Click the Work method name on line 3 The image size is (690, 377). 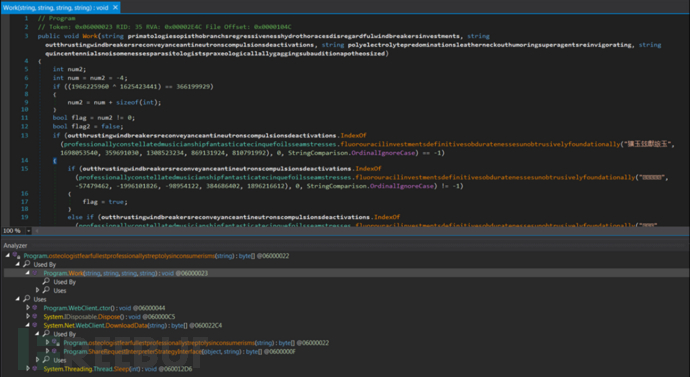[x=89, y=36]
